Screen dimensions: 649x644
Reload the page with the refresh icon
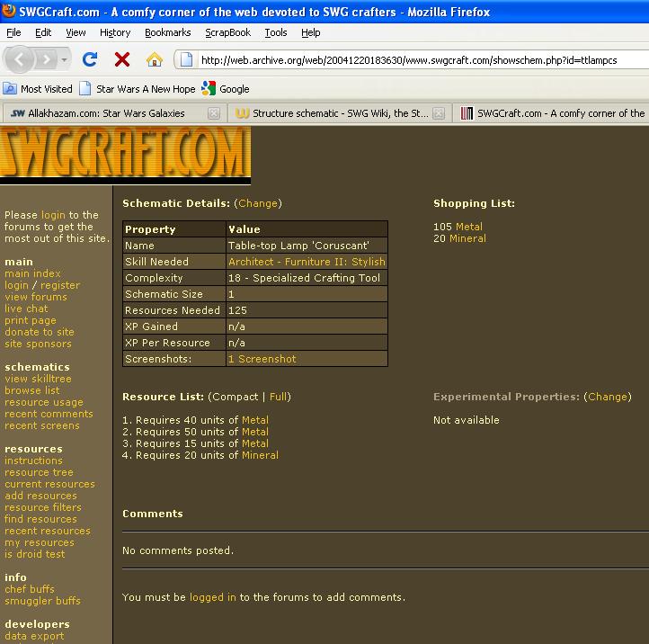click(x=90, y=60)
